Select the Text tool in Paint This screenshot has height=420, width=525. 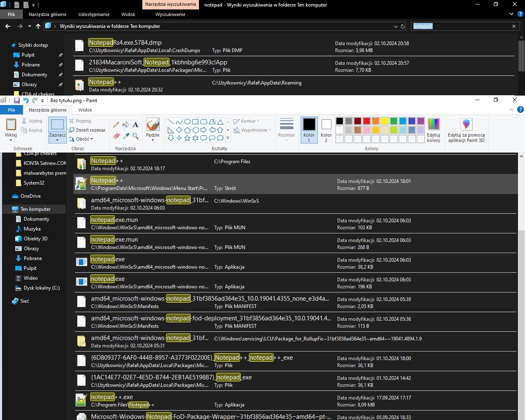(135, 125)
